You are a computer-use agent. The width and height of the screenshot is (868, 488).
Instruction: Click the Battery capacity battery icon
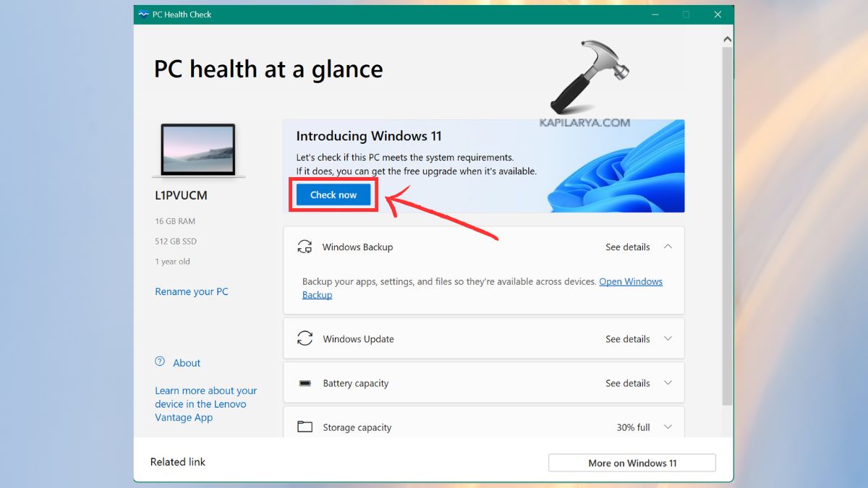tap(305, 382)
